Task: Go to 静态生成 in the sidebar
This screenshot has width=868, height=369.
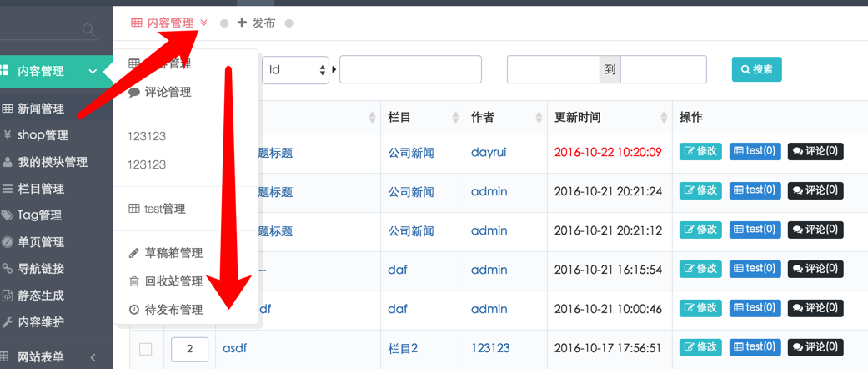Action: point(40,296)
